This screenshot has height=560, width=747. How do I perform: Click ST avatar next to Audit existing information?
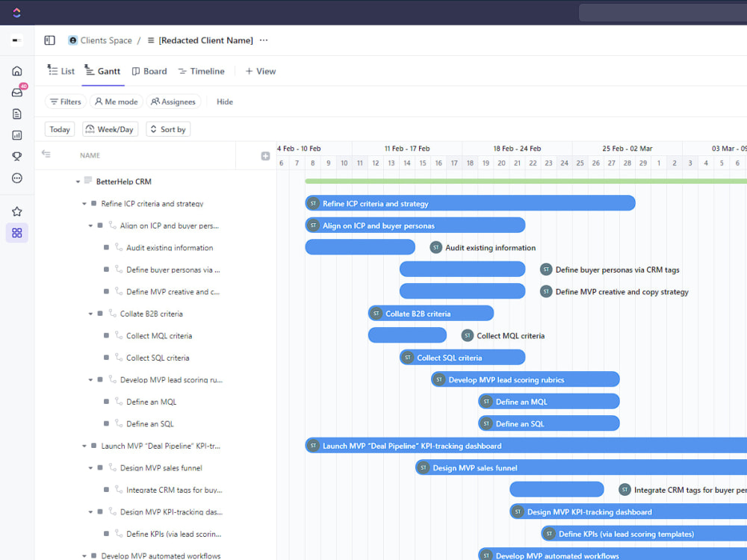point(436,248)
